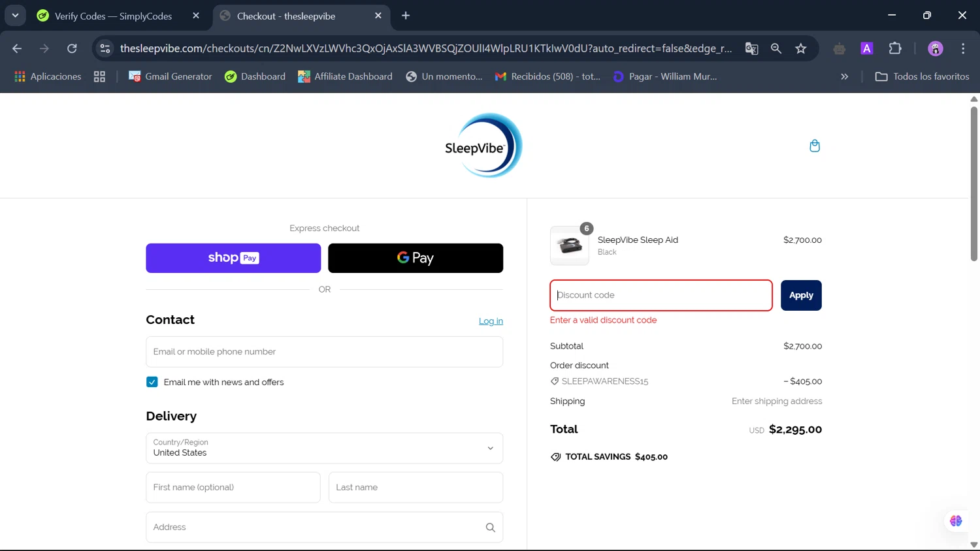
Task: Click the translate page icon
Action: click(751, 48)
